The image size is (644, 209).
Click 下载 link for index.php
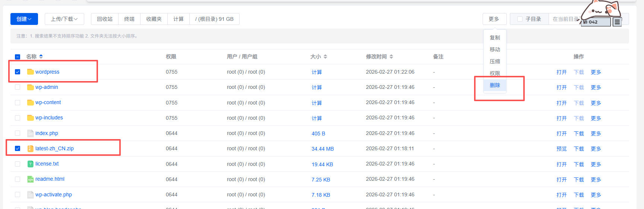pos(579,134)
